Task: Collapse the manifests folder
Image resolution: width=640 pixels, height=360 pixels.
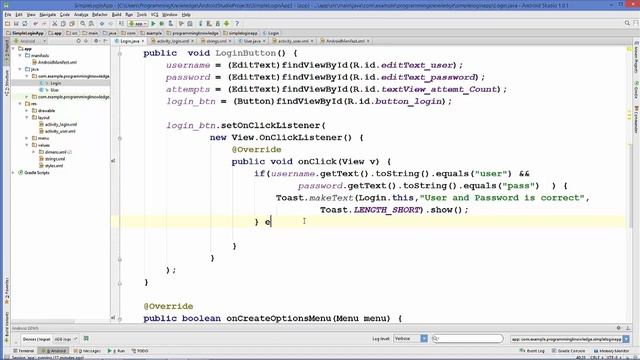Action: pyautogui.click(x=20, y=56)
